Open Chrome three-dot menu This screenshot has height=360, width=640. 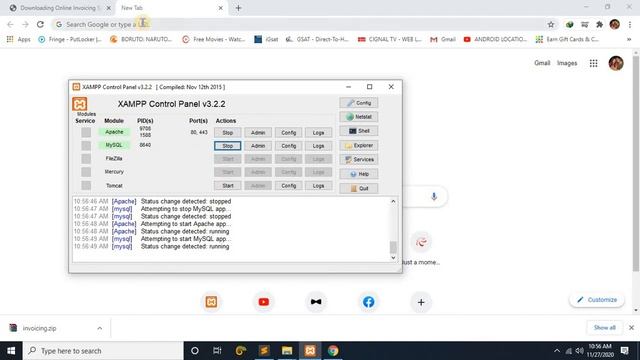click(x=630, y=24)
